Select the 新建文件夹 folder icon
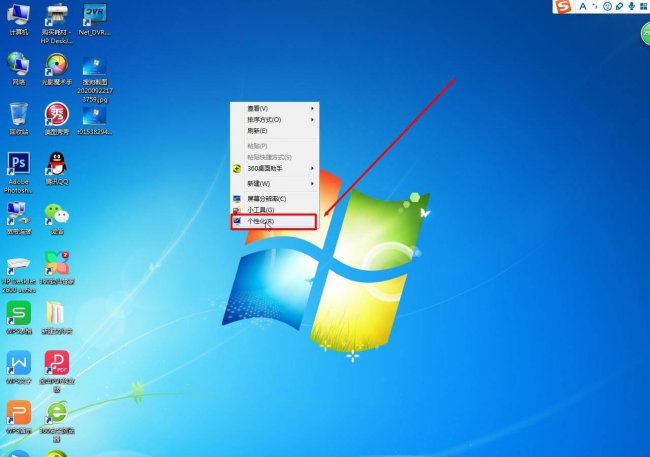Viewport: 650px width, 457px height. coord(57,318)
